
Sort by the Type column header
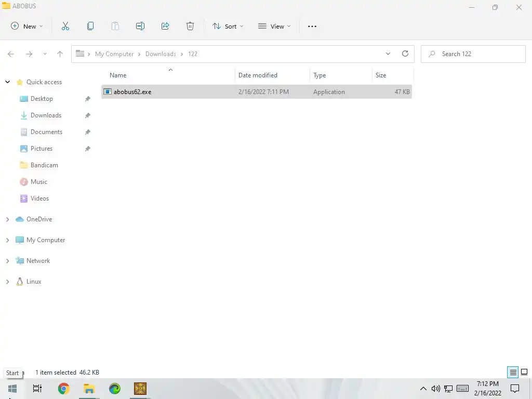click(x=320, y=75)
